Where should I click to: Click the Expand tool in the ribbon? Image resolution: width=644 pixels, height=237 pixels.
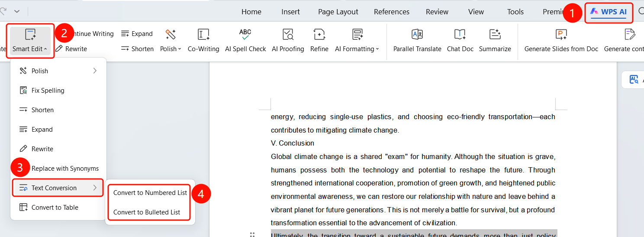click(137, 34)
